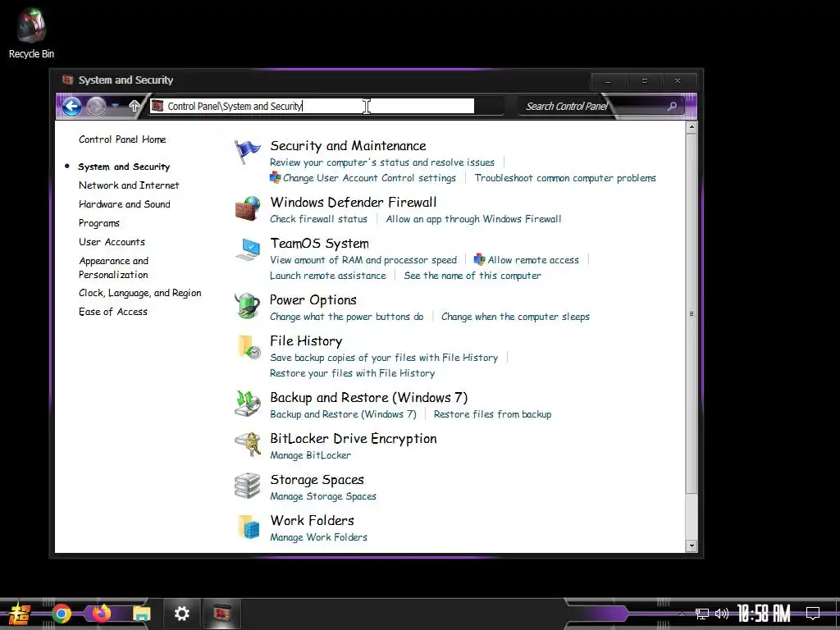
Task: Click Restore your files with File History
Action: pyautogui.click(x=353, y=373)
